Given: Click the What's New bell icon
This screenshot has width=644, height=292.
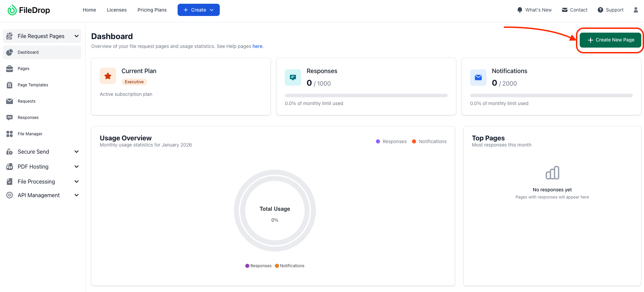Looking at the screenshot, I should point(519,10).
